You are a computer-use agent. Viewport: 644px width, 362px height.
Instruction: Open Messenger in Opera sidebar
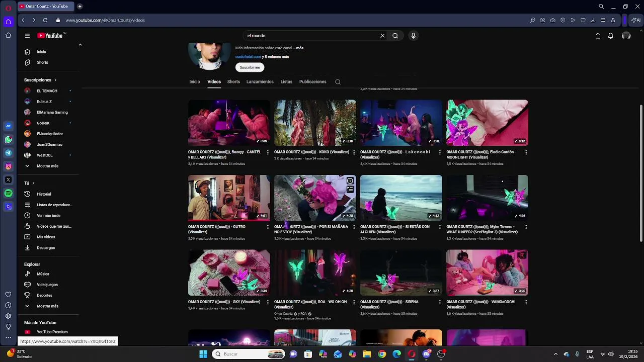(x=9, y=126)
